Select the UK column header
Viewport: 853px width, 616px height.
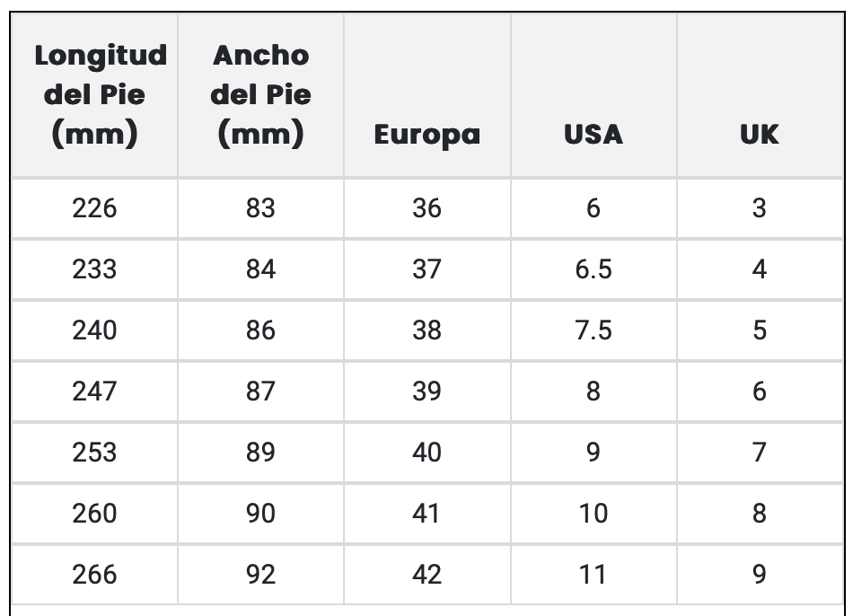(x=759, y=135)
